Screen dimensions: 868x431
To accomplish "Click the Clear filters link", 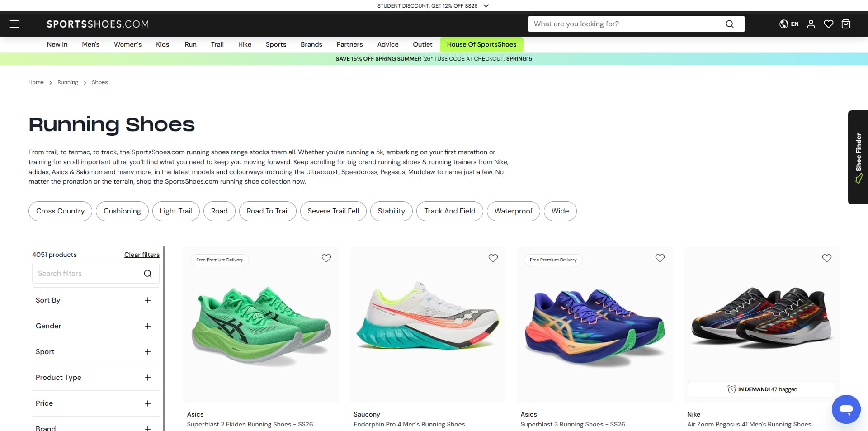I will [x=142, y=255].
